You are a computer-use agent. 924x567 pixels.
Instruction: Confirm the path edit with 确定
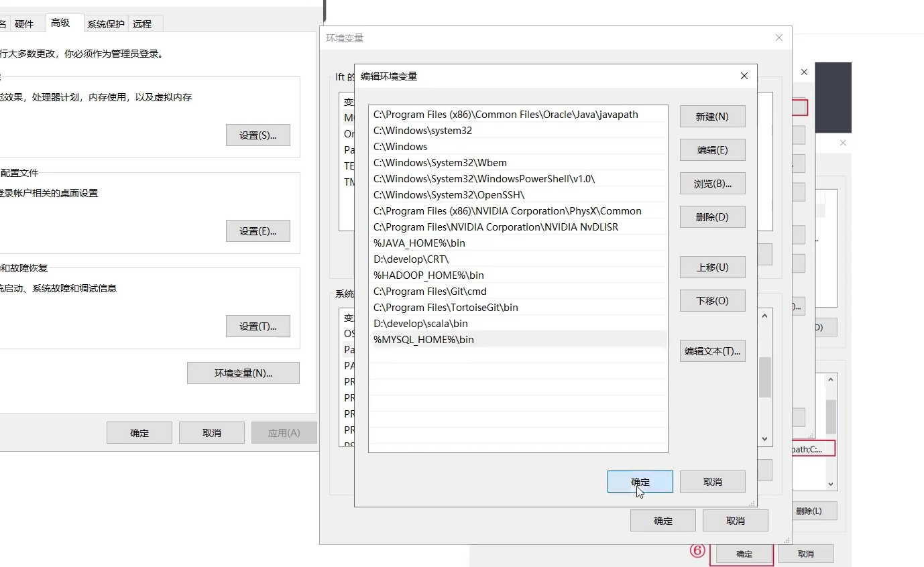click(640, 481)
